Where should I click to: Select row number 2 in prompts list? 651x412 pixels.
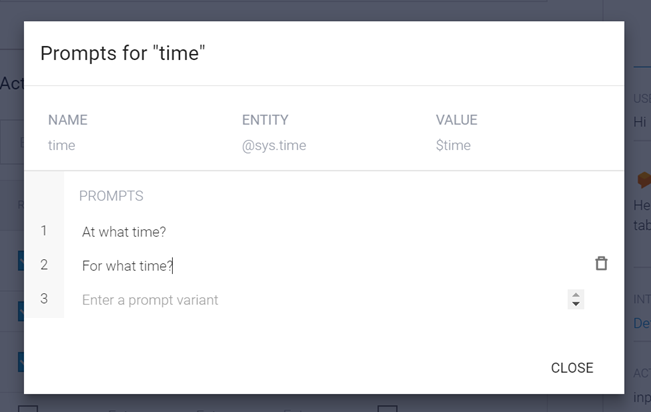44,265
